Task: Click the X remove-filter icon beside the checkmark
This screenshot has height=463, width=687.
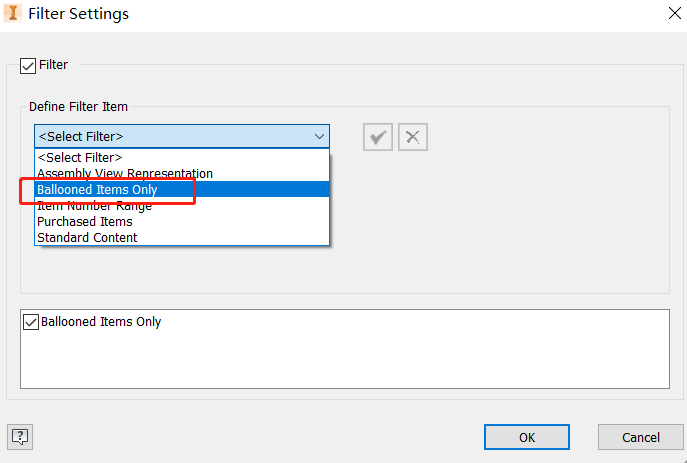Action: tap(413, 137)
